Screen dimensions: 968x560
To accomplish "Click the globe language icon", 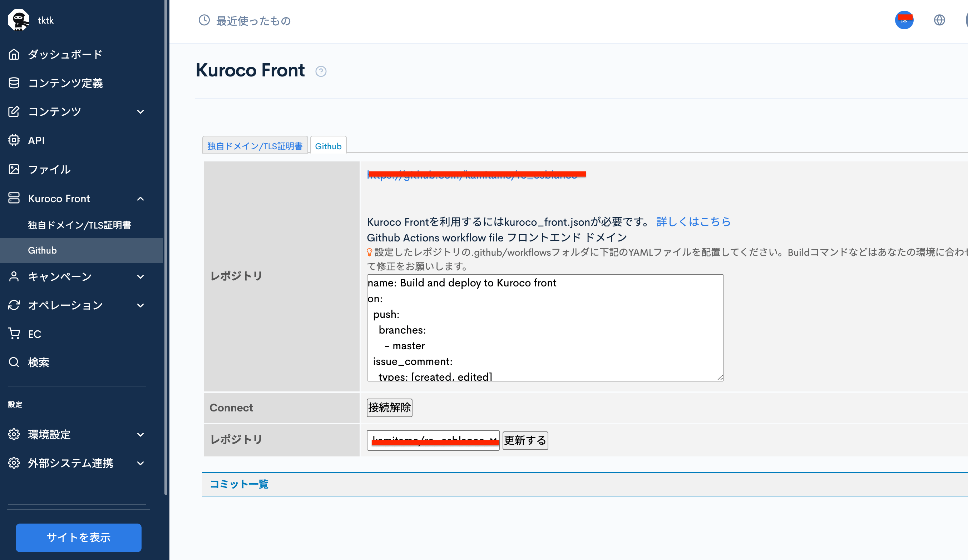I will (939, 20).
